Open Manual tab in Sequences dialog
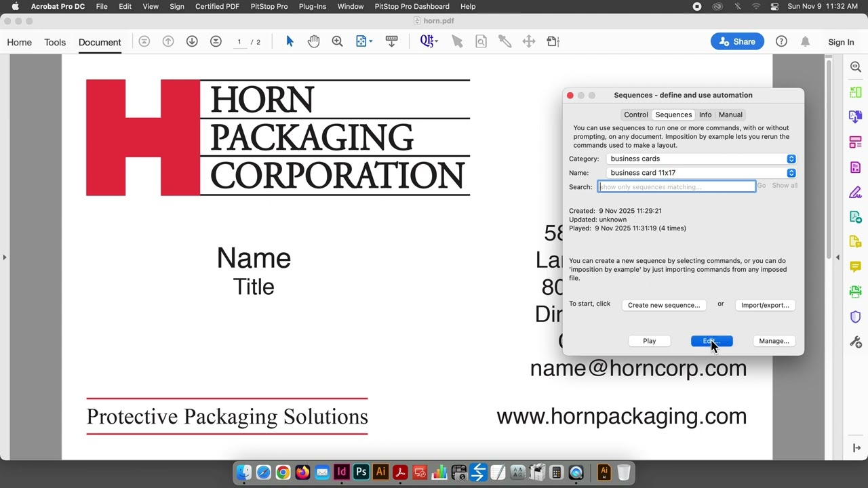 click(730, 115)
